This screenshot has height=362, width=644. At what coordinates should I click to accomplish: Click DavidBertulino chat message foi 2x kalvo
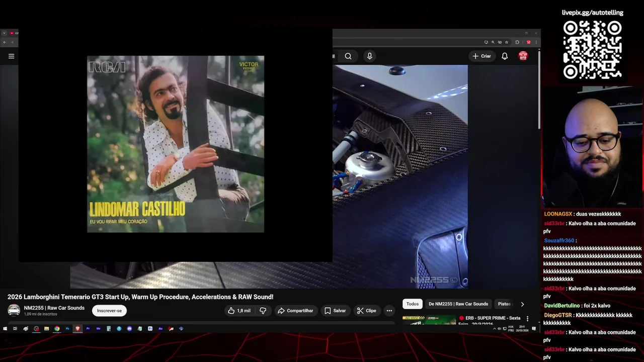(x=577, y=306)
